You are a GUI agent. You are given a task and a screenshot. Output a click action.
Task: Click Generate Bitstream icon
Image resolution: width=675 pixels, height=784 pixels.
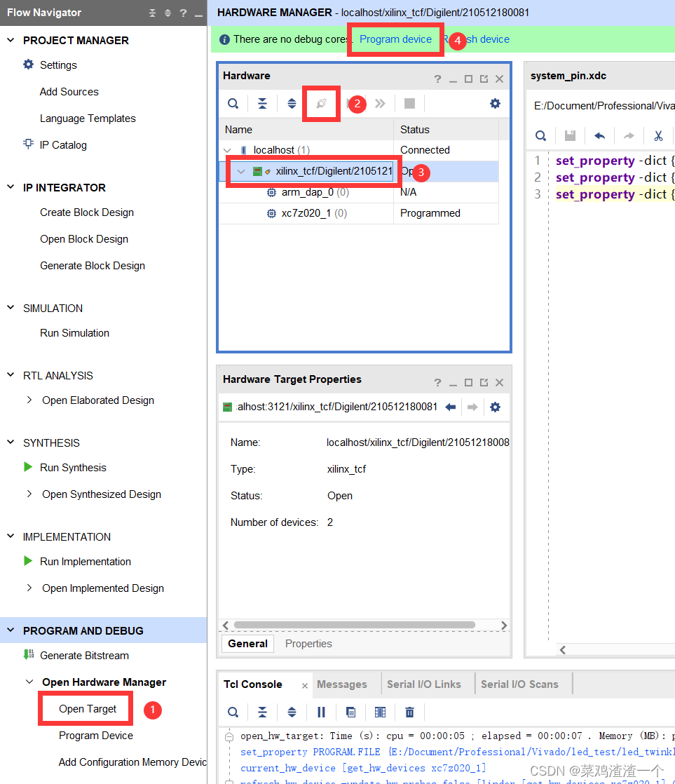(29, 654)
